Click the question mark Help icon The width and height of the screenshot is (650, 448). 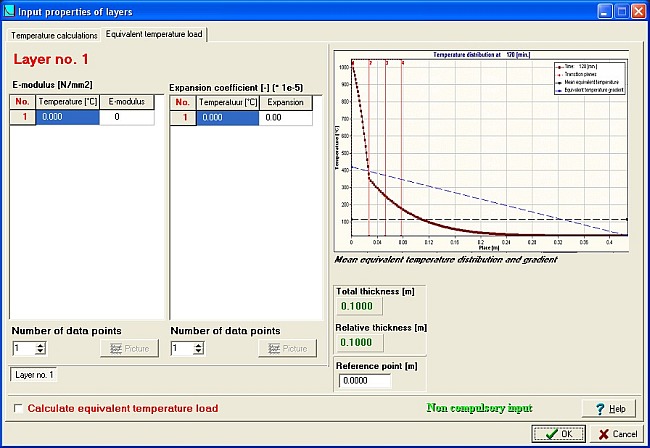click(x=600, y=409)
